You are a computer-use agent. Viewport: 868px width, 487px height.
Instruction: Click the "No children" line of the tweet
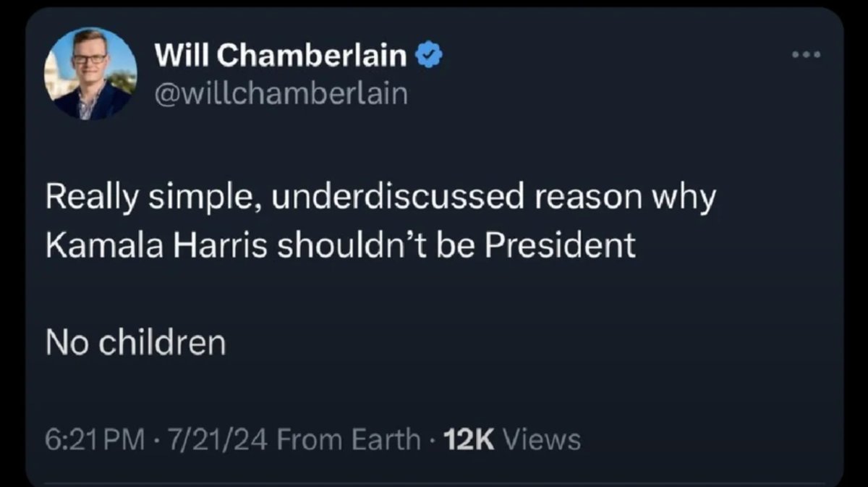(136, 342)
